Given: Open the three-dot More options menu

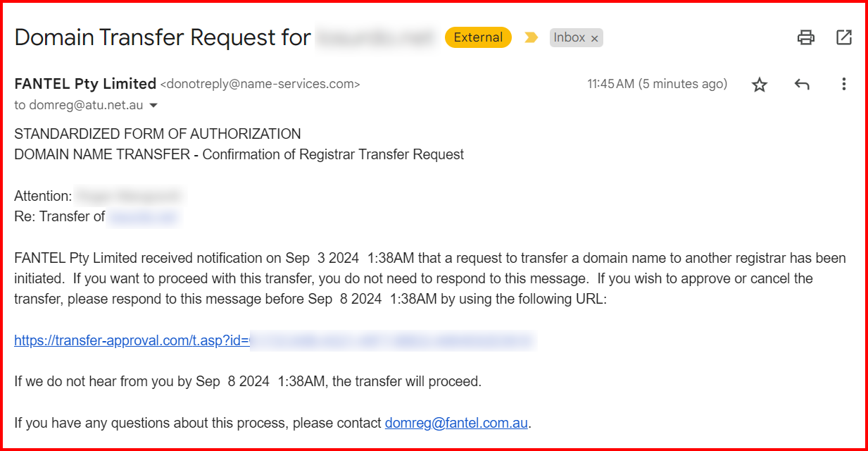Looking at the screenshot, I should click(844, 85).
